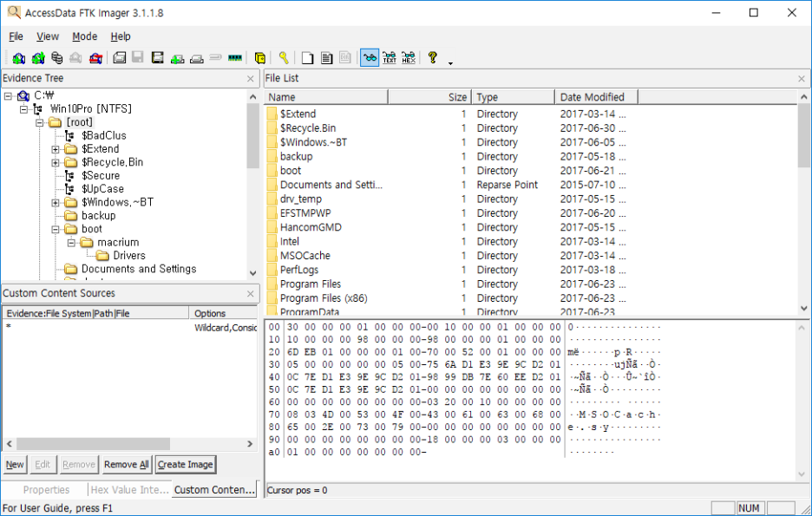
Task: Select EFSTMPWP folder in File List
Action: 305,213
